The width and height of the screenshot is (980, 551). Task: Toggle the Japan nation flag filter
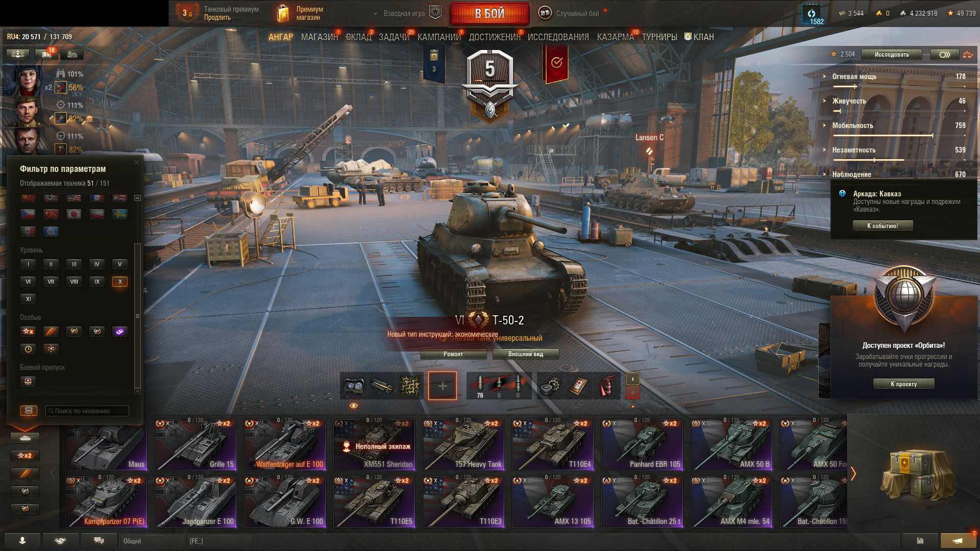point(74,214)
